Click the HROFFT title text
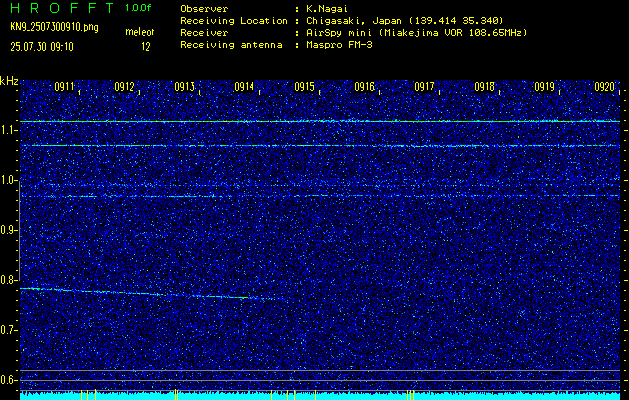629x400 pixels. click(x=62, y=8)
